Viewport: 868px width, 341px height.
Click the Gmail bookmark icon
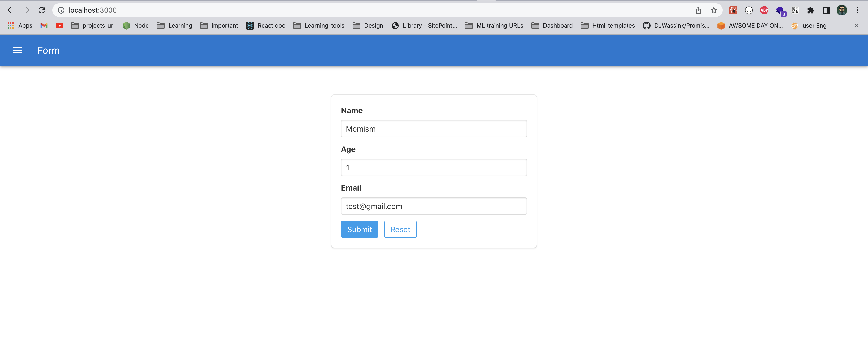click(44, 26)
